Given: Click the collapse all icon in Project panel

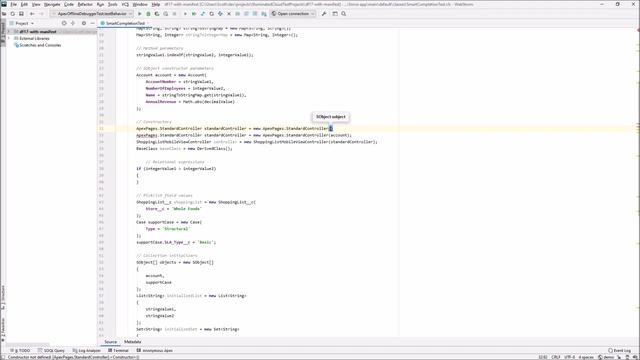Looking at the screenshot, I should tap(73, 23).
